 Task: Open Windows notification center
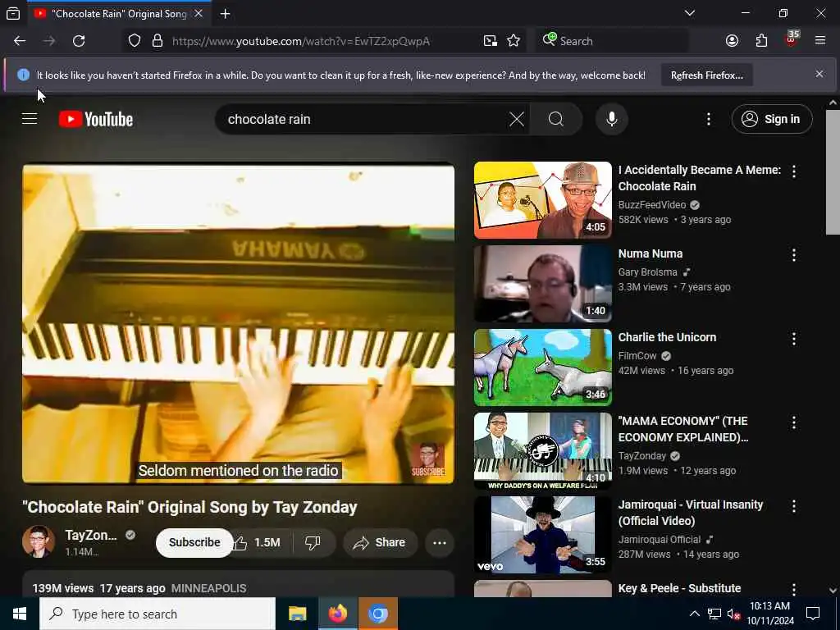tap(813, 614)
